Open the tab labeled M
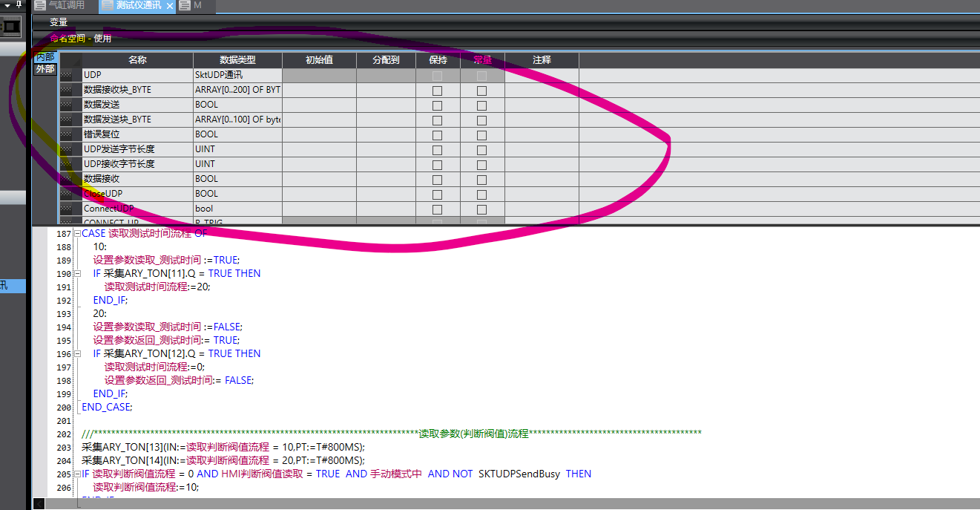 tap(197, 6)
